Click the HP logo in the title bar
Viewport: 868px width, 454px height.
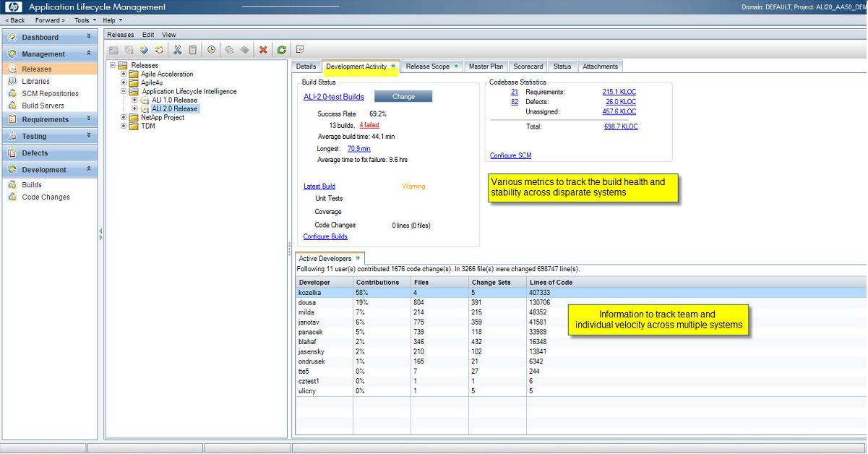pos(12,7)
